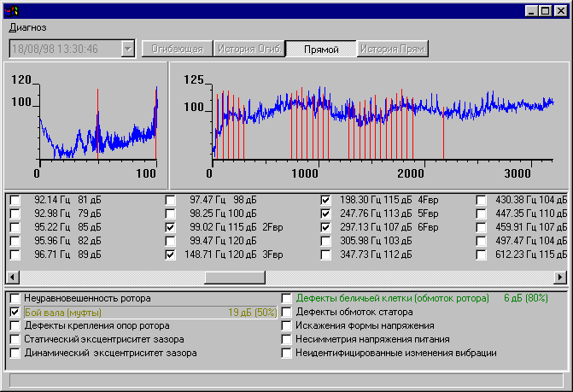Image resolution: width=573 pixels, height=392 pixels.
Task: Open the История Прям. tab
Action: click(x=393, y=49)
